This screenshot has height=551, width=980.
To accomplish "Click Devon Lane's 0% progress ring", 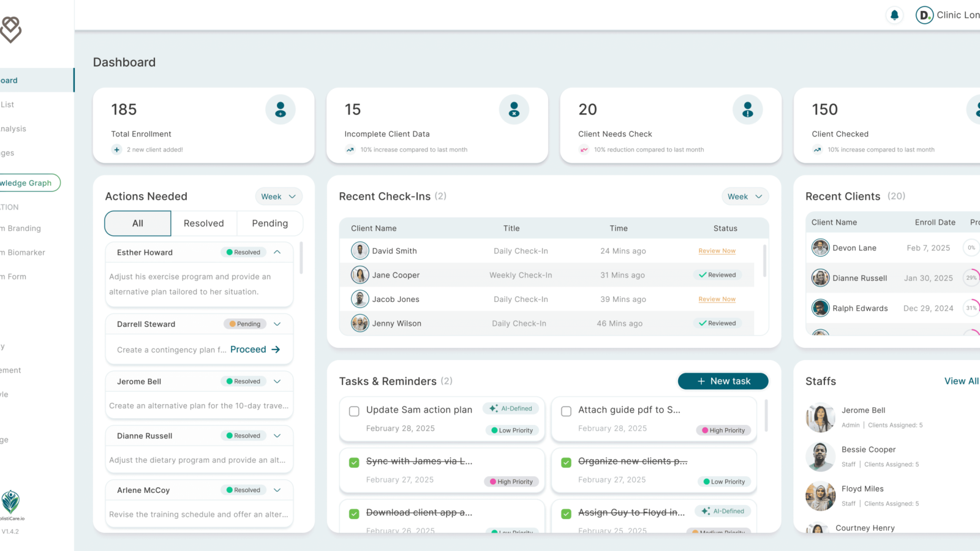I will pos(971,247).
